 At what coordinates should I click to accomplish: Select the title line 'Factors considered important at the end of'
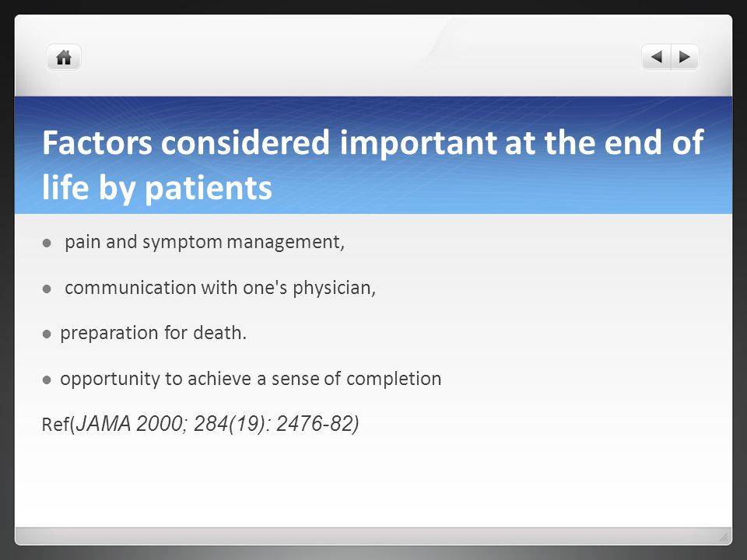coord(373,142)
